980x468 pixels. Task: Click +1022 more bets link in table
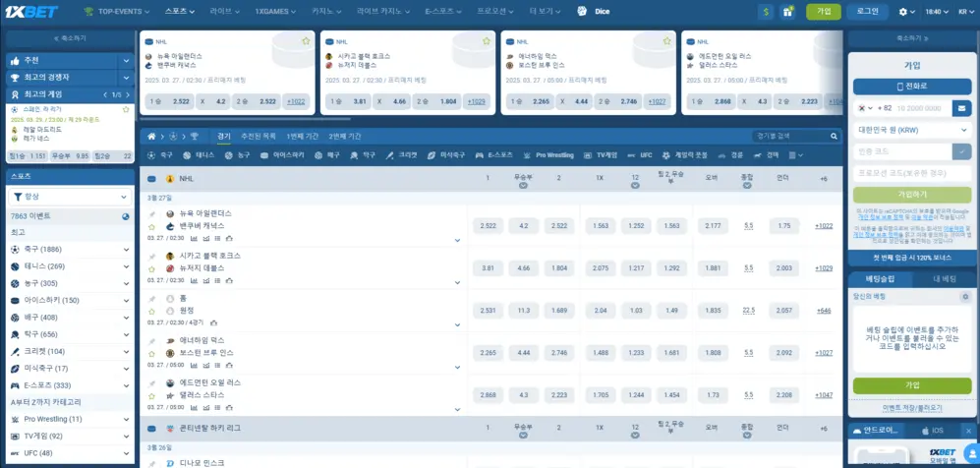point(824,225)
